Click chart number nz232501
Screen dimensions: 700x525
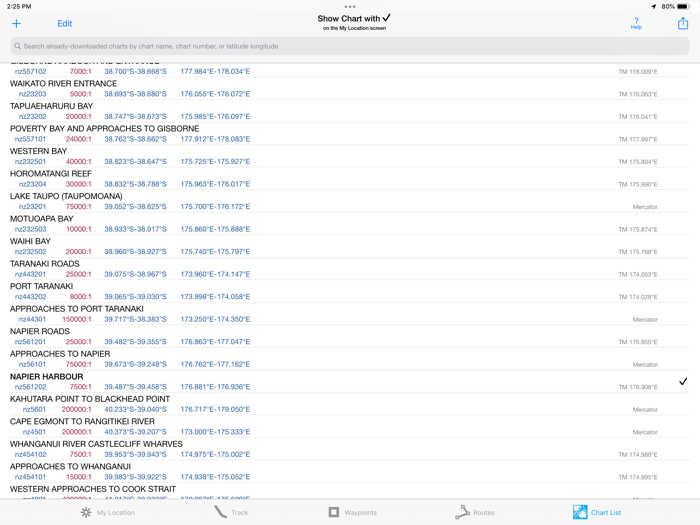(30, 162)
